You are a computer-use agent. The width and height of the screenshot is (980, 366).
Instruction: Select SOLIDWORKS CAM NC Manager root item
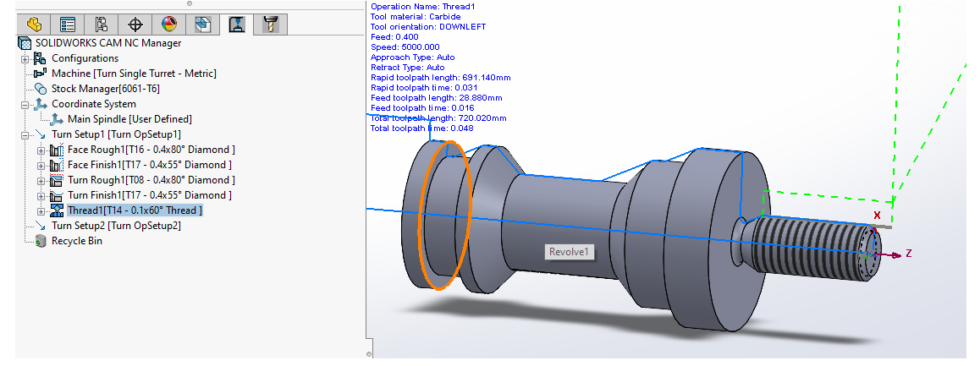coord(108,43)
